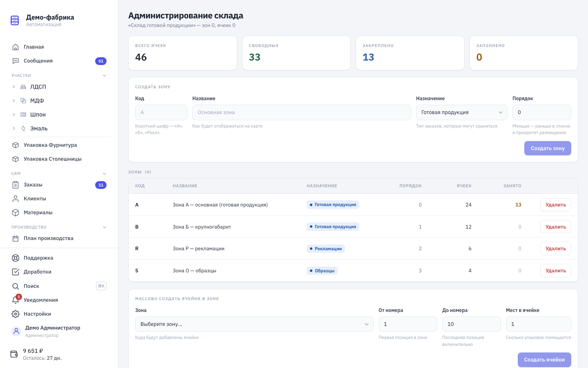Click the Упаковка Фурнитура box icon

tap(16, 145)
